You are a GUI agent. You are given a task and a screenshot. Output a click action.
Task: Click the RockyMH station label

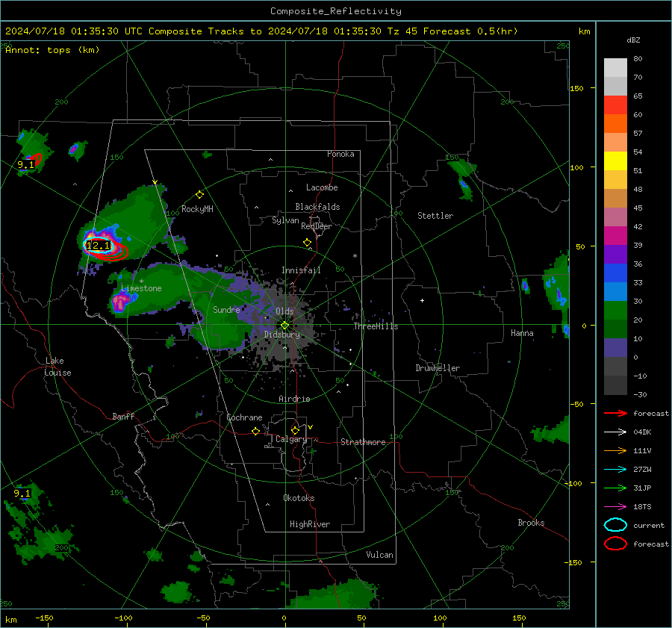pyautogui.click(x=197, y=209)
